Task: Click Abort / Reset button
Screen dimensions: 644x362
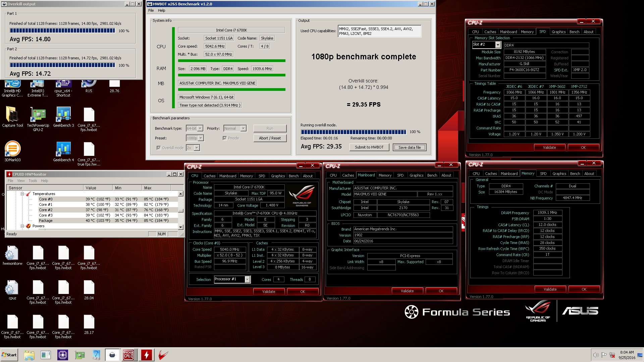Action: pos(270,138)
